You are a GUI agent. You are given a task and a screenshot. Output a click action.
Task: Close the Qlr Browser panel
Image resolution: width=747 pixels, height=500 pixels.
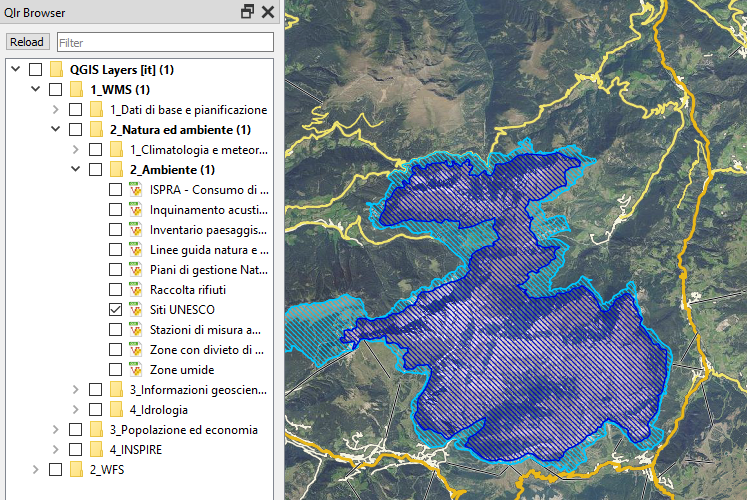click(x=267, y=12)
